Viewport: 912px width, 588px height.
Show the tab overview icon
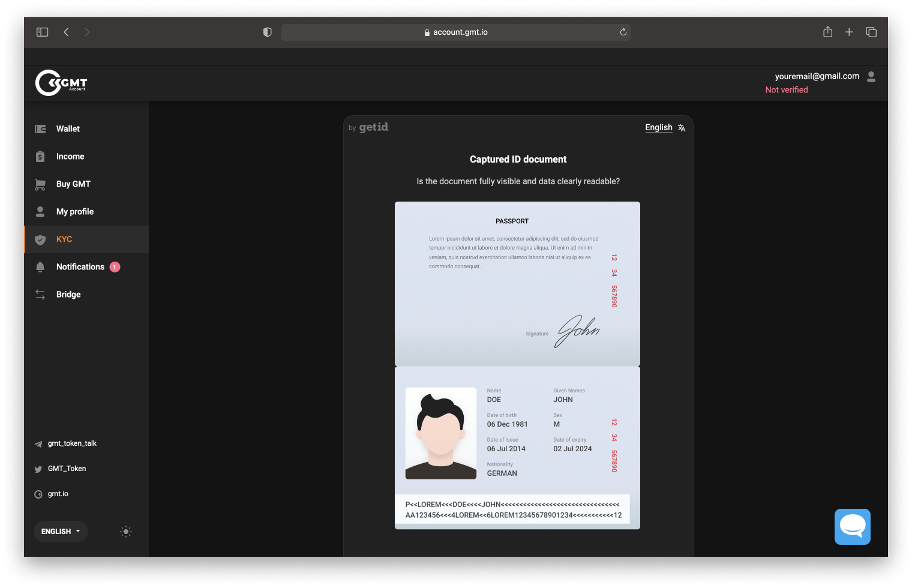[871, 32]
